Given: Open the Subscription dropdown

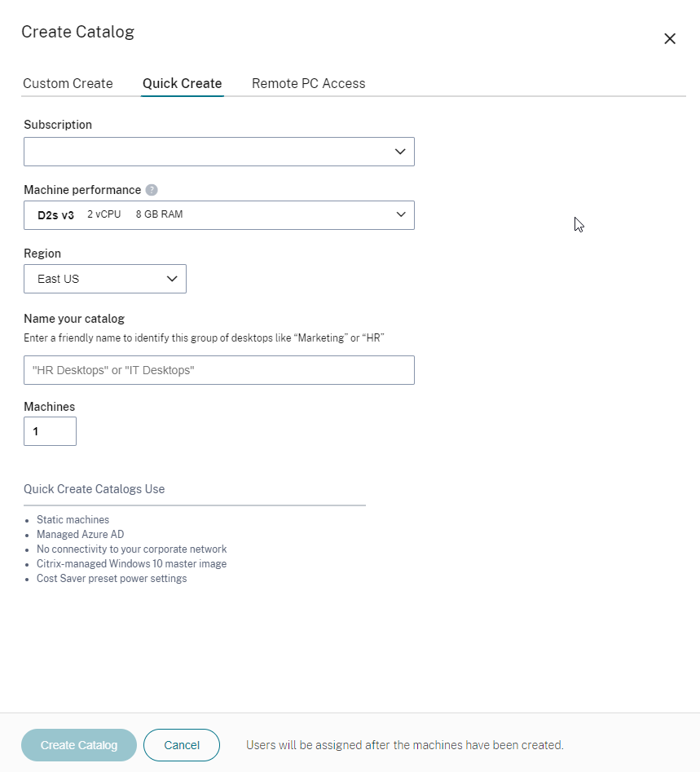Looking at the screenshot, I should 218,152.
